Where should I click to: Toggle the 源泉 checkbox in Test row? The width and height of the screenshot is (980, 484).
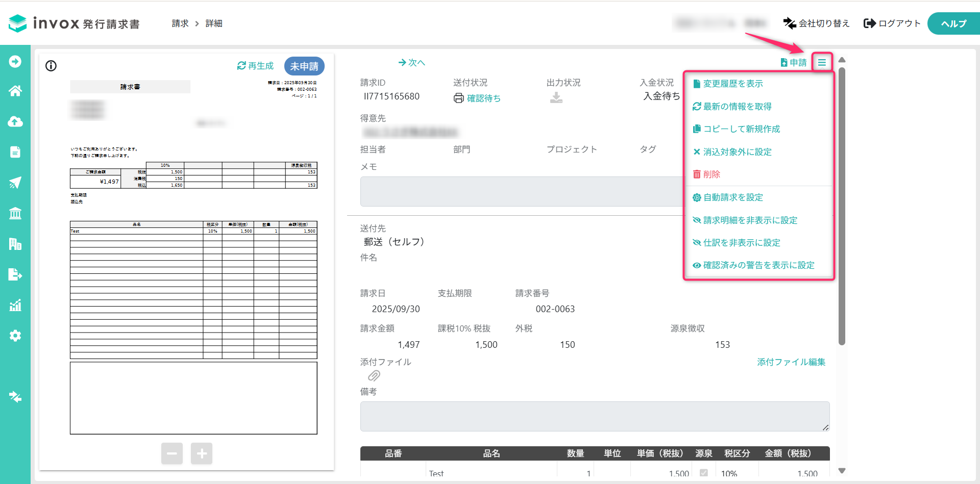[x=703, y=473]
